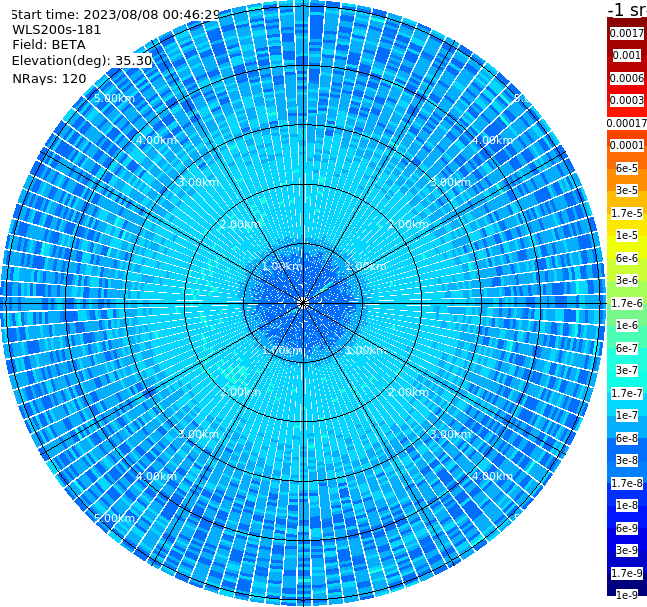Select the 0.0017 colorbar value

coord(627,33)
